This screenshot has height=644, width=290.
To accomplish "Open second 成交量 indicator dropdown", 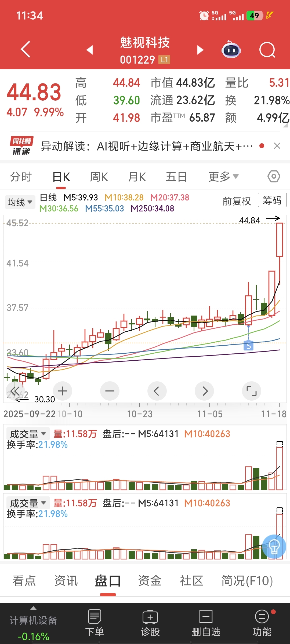I will (x=28, y=503).
